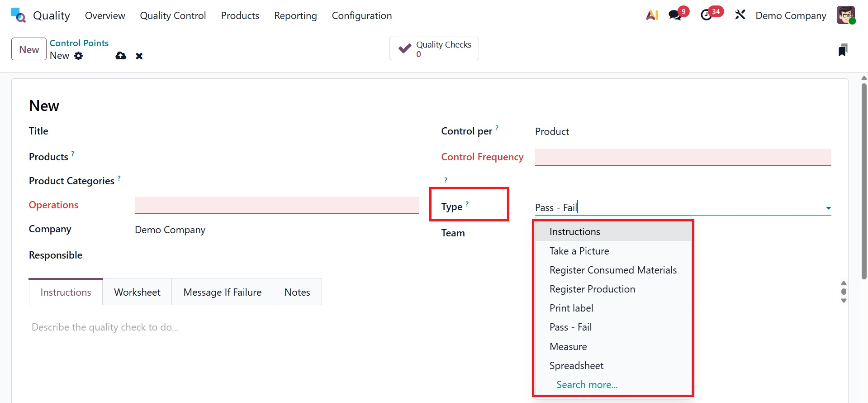The height and width of the screenshot is (403, 868).
Task: Click the debug tools wrench icon
Action: click(740, 15)
